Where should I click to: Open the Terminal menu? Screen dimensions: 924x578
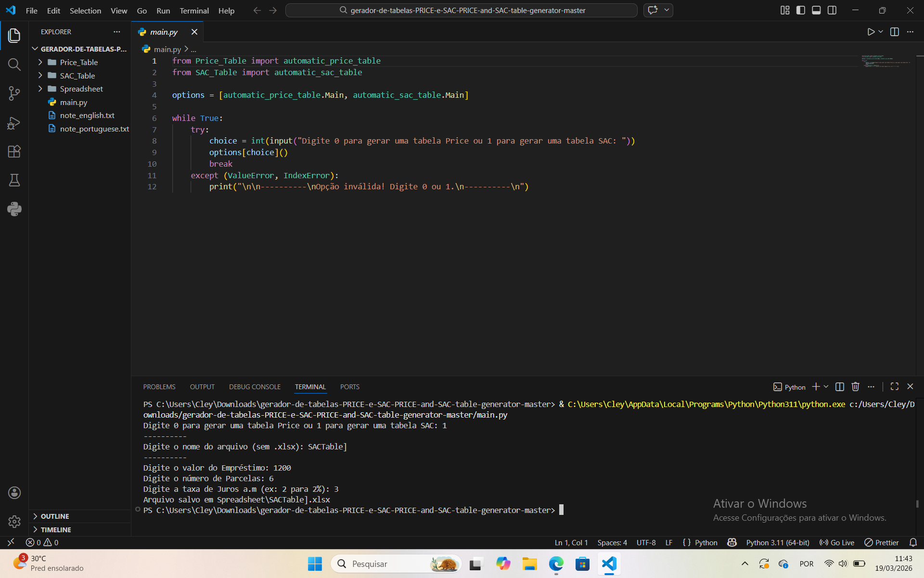tap(194, 11)
